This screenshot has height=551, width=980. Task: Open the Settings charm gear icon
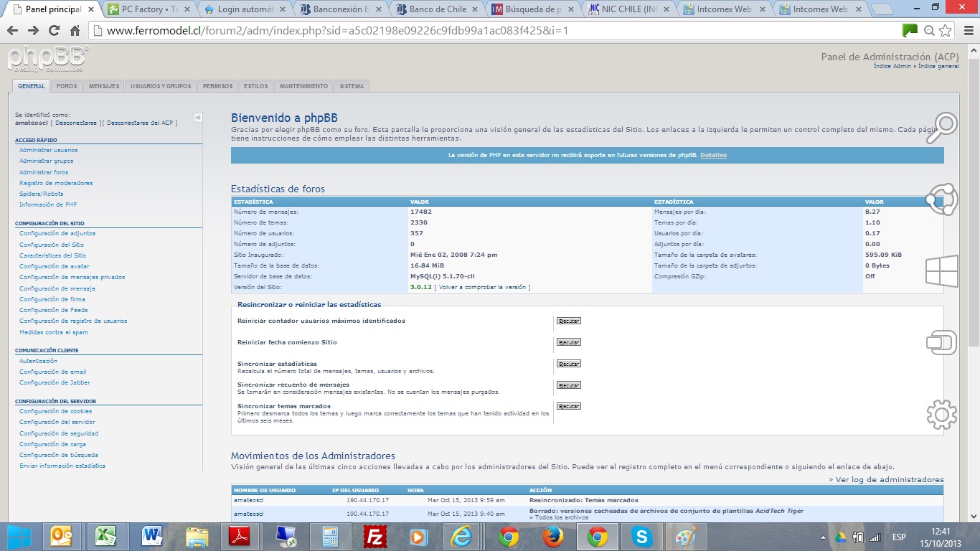pos(941,414)
